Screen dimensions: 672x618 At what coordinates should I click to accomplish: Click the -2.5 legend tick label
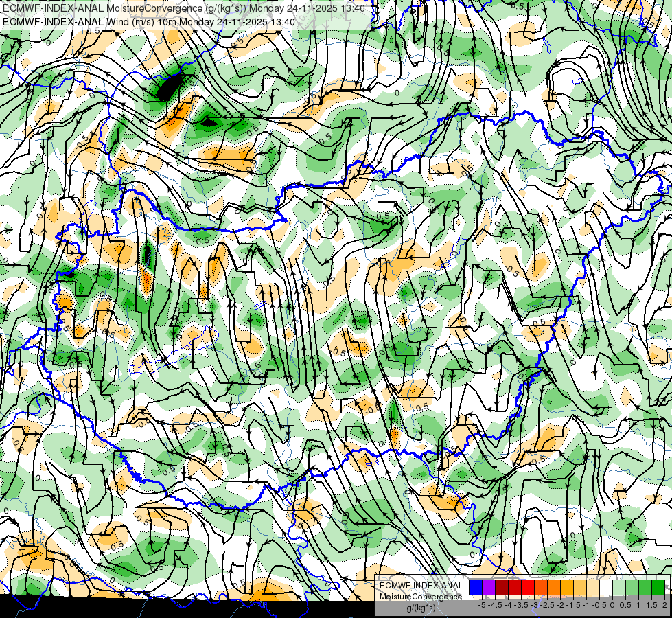point(547,605)
